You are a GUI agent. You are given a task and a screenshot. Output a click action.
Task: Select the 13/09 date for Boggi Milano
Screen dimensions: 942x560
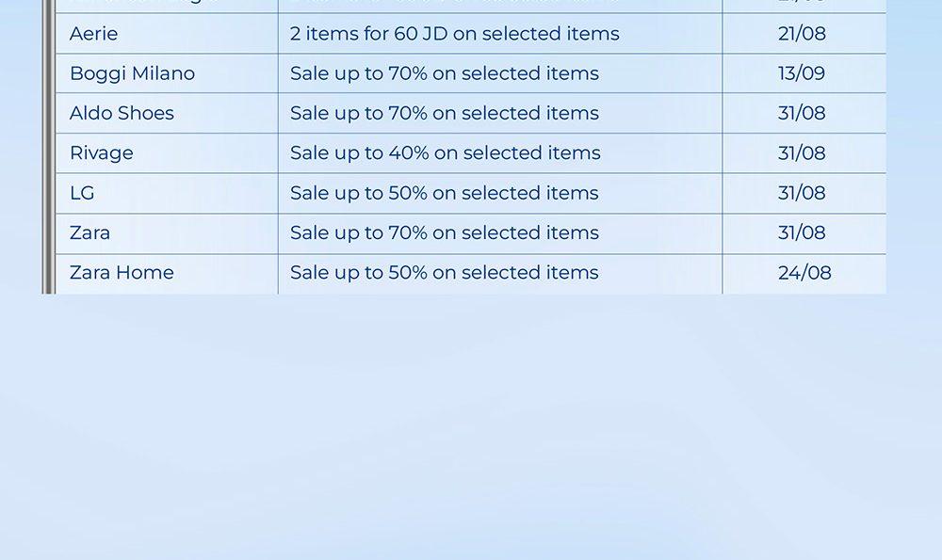click(802, 73)
